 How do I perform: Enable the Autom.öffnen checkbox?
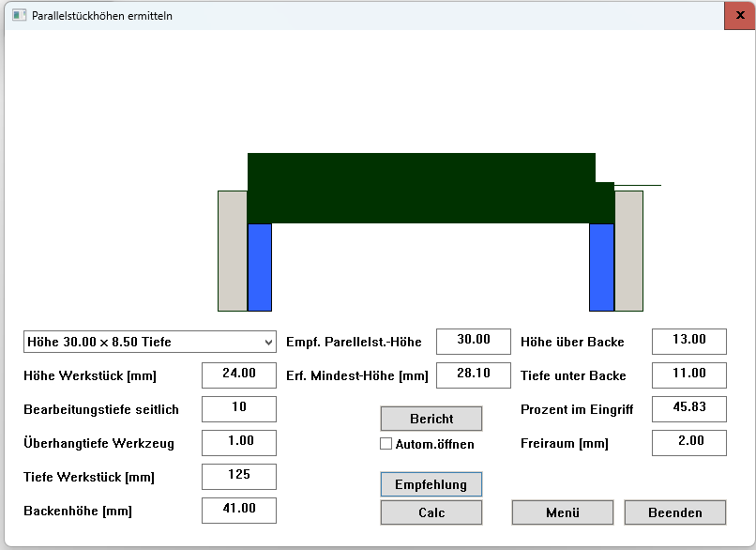point(386,444)
